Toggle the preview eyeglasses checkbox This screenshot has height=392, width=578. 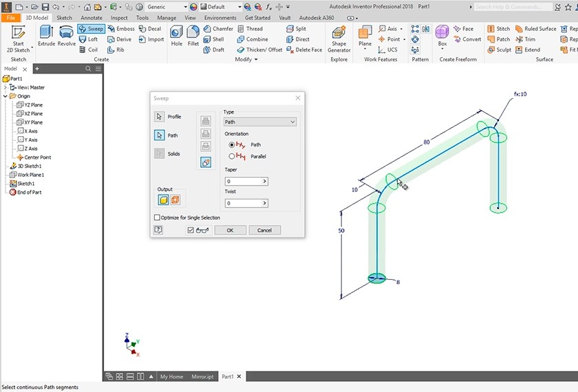[191, 230]
